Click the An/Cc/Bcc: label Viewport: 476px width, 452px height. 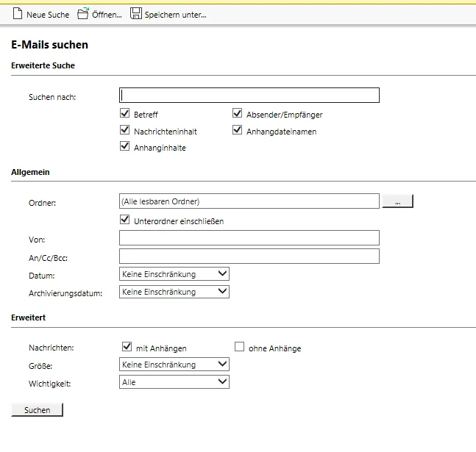point(49,258)
